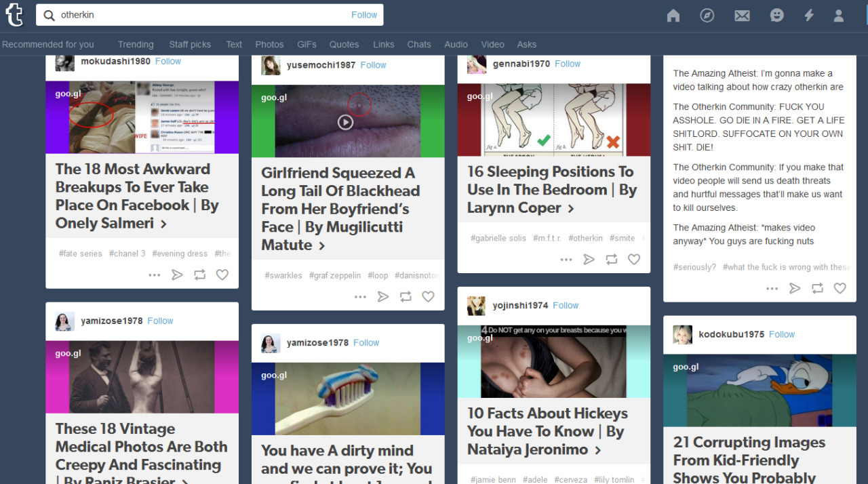Select the GIFs filter tab

pyautogui.click(x=307, y=44)
